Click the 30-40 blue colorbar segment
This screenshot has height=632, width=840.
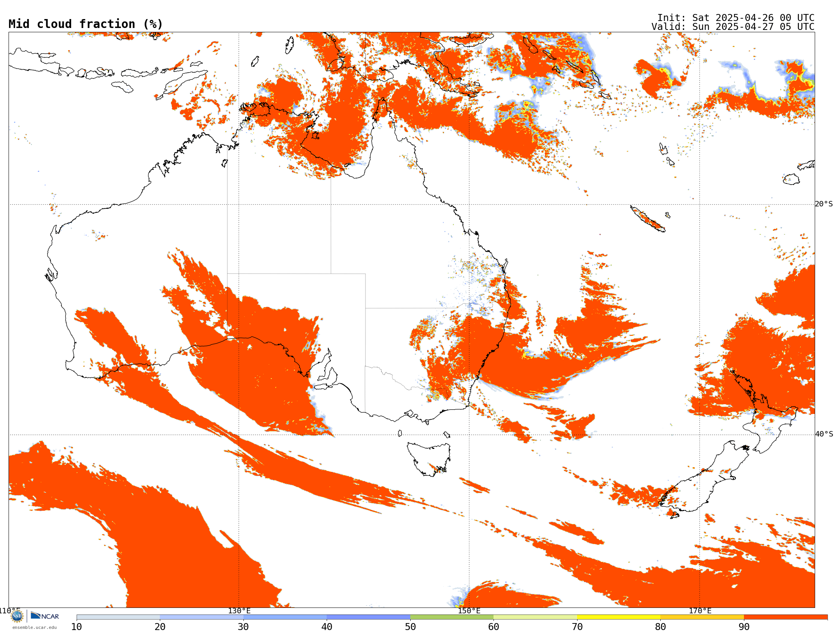click(285, 617)
